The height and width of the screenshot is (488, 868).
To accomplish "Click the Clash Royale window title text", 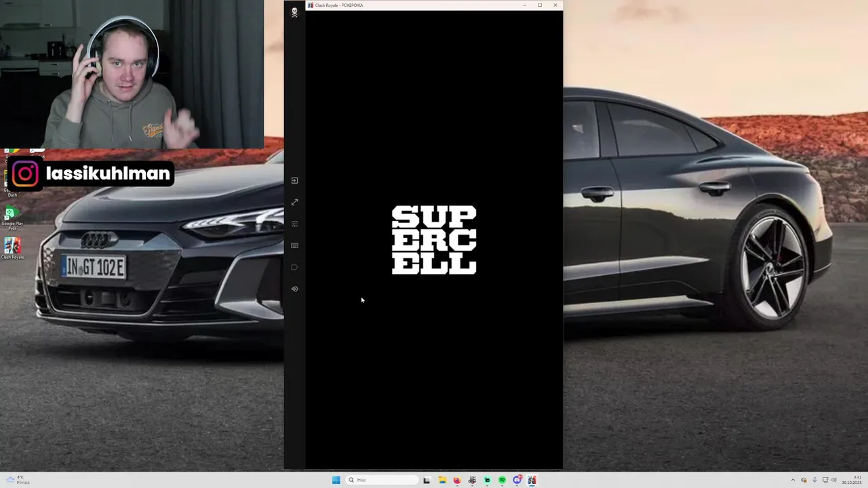I will (x=339, y=5).
